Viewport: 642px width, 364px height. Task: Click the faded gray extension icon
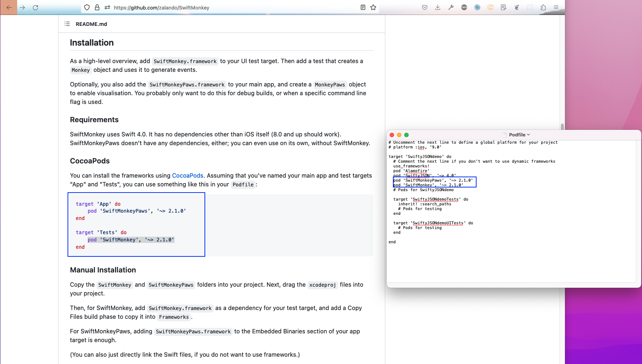tap(530, 7)
